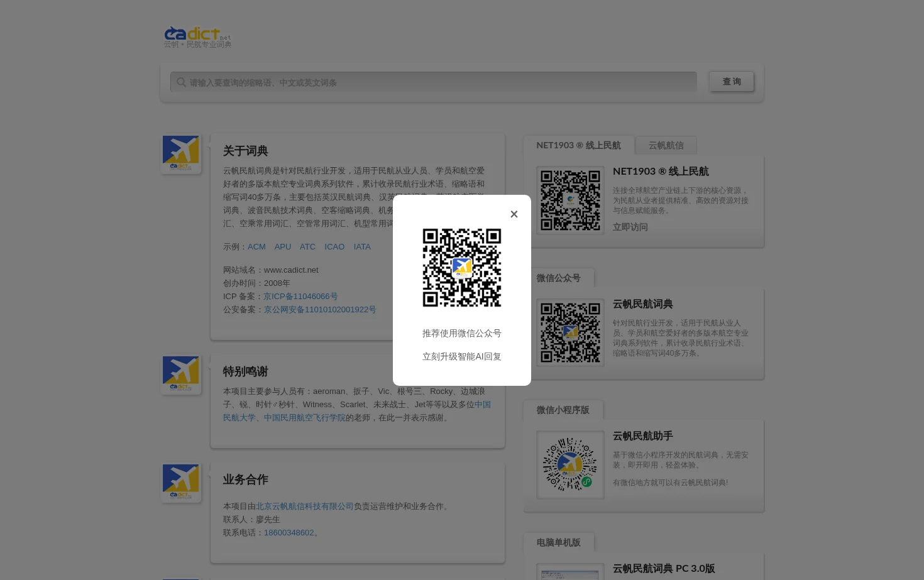Click the QR code in the popup
Viewport: 924px width, 580px height.
click(462, 268)
